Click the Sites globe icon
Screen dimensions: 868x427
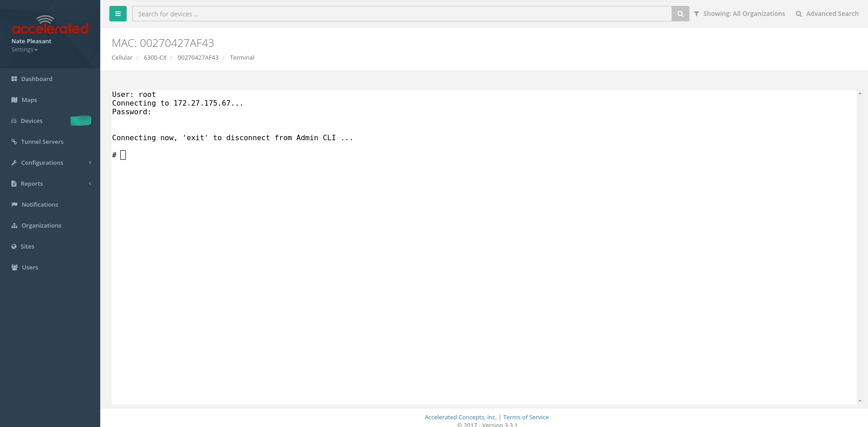pyautogui.click(x=14, y=246)
